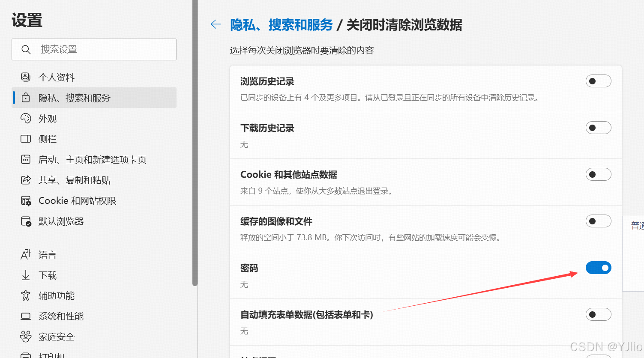The height and width of the screenshot is (358, 644).
Task: Click the 共享、复制和粘贴 share icon
Action: click(x=26, y=180)
